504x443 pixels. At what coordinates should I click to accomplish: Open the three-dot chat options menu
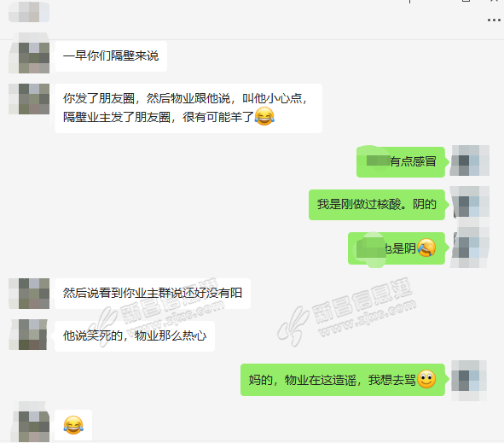(494, 20)
